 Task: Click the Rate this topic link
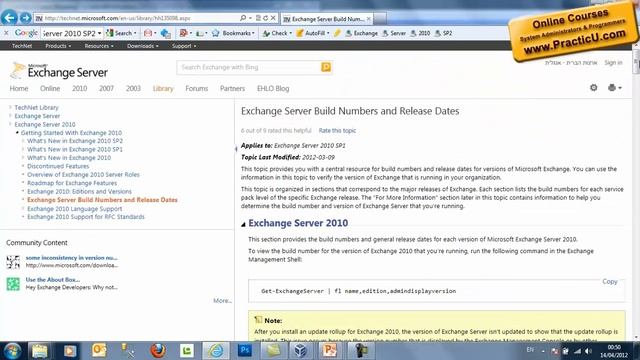tap(337, 131)
